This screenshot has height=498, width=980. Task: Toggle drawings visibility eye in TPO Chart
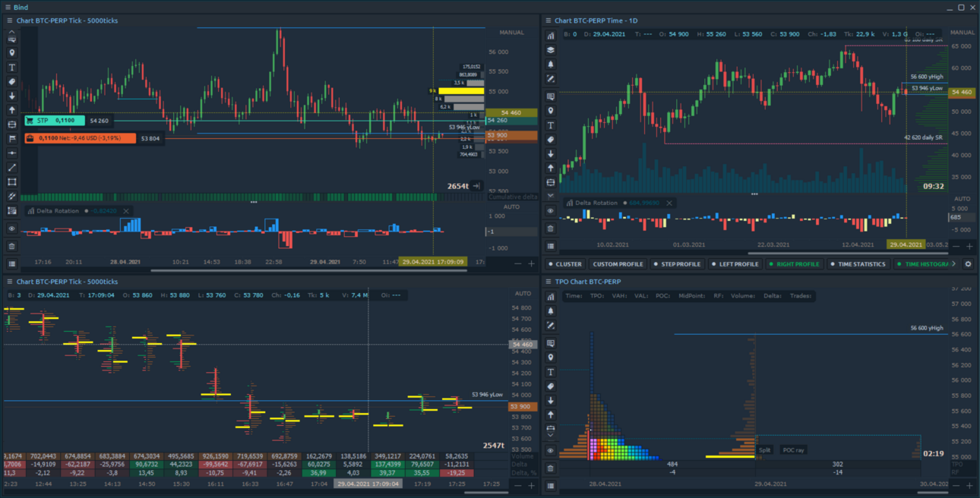pyautogui.click(x=551, y=451)
